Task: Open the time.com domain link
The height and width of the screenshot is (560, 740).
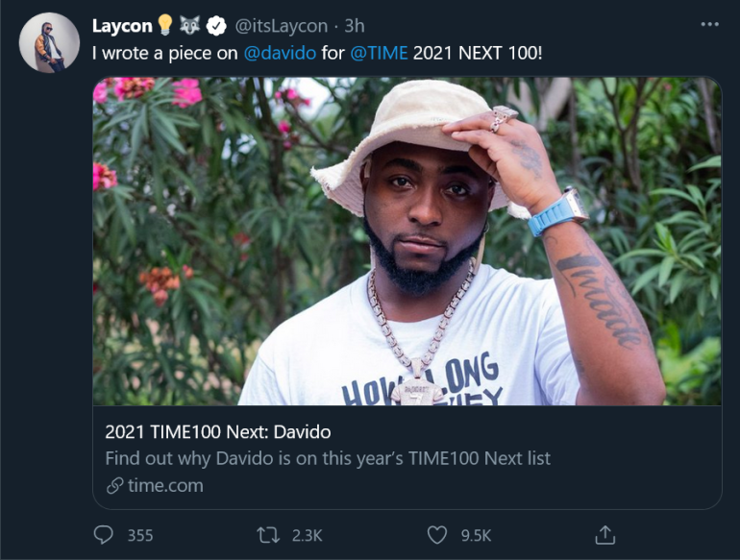Action: click(164, 485)
